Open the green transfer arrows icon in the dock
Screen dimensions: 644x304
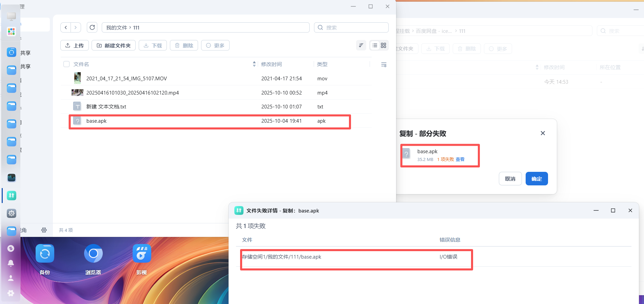point(12,196)
